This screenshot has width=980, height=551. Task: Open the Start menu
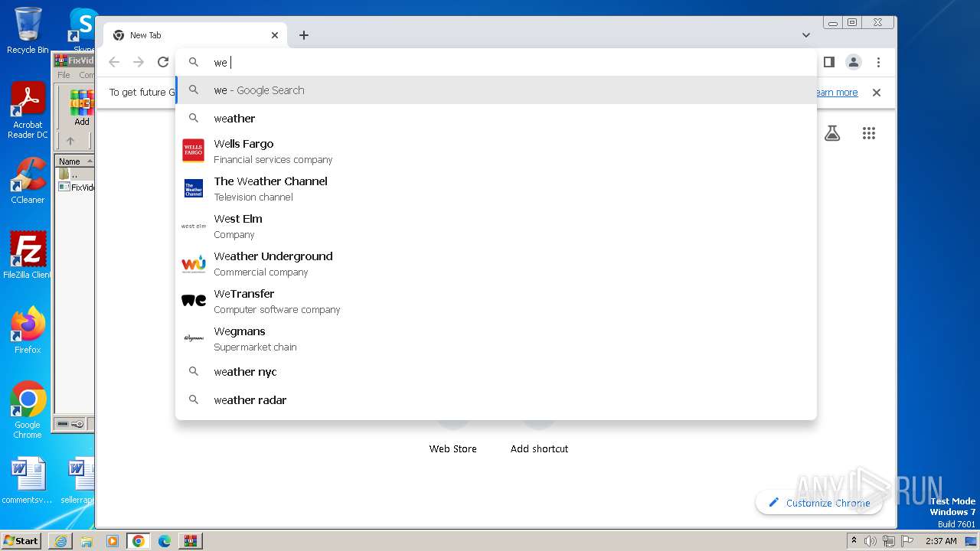click(x=21, y=540)
